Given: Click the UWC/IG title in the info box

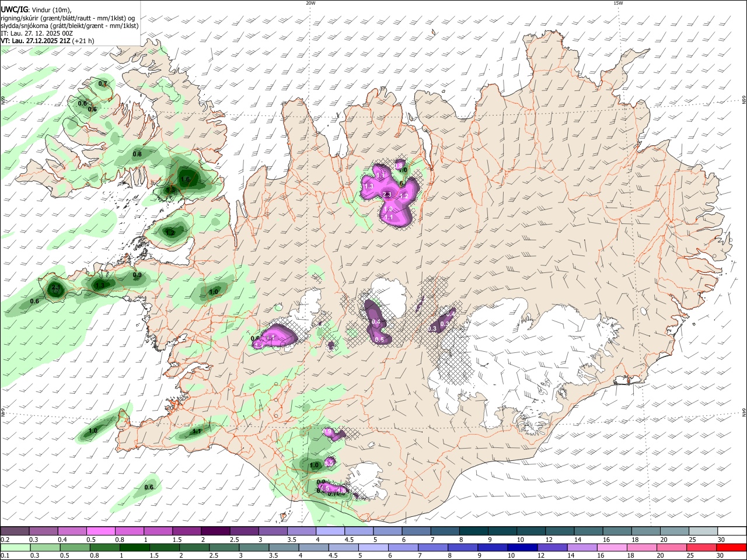Looking at the screenshot, I should [13, 10].
